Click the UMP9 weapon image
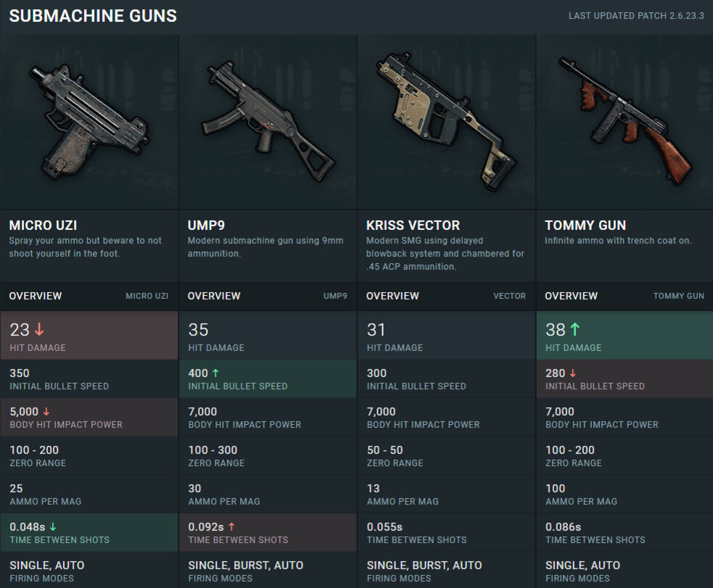713x588 pixels. click(x=268, y=122)
